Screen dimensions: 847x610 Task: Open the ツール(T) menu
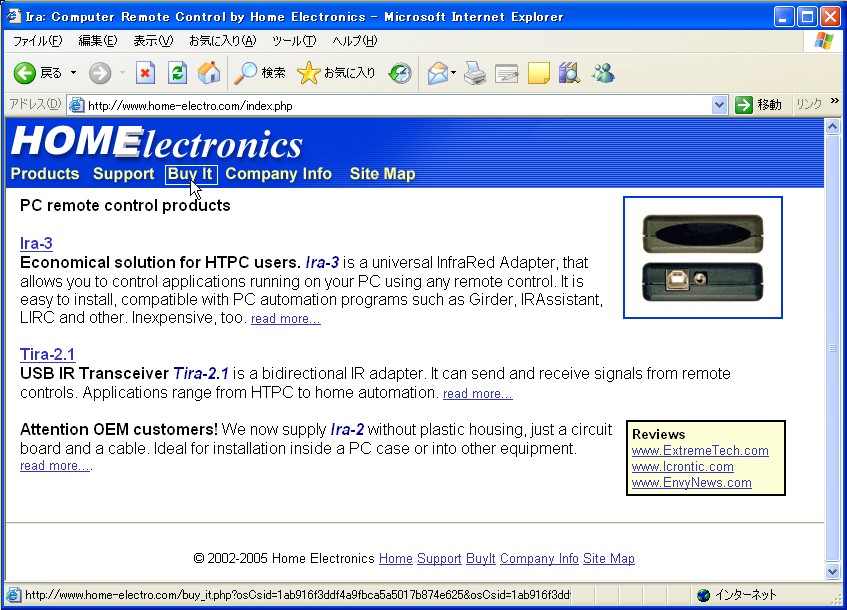tap(294, 41)
